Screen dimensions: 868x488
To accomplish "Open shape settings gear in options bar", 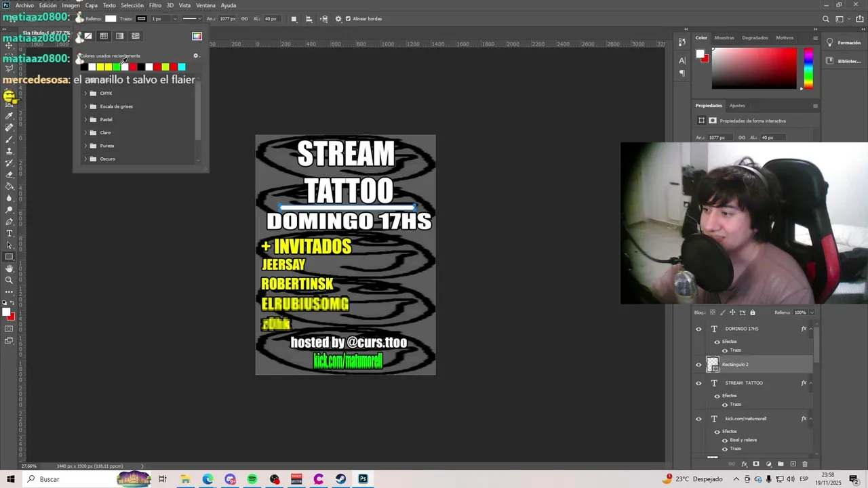I will [338, 19].
